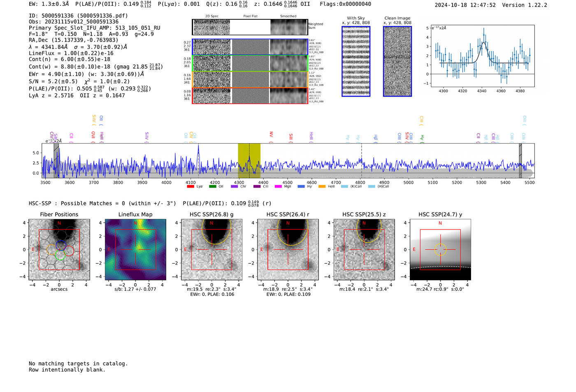Click the (K)CaII legend swatch

345,186
